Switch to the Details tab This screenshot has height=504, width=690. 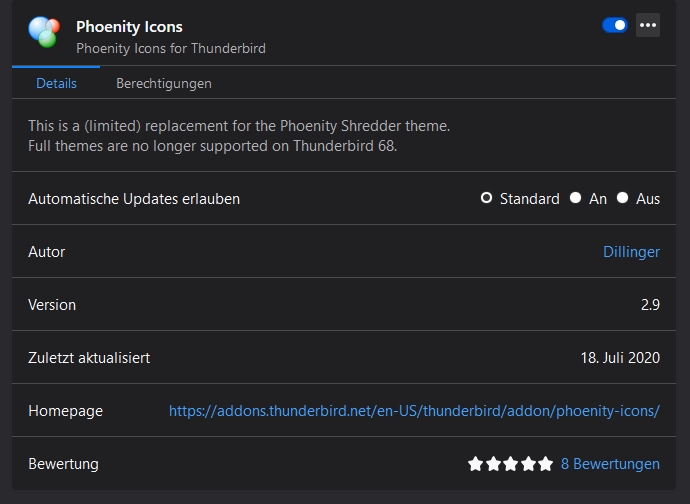[56, 83]
